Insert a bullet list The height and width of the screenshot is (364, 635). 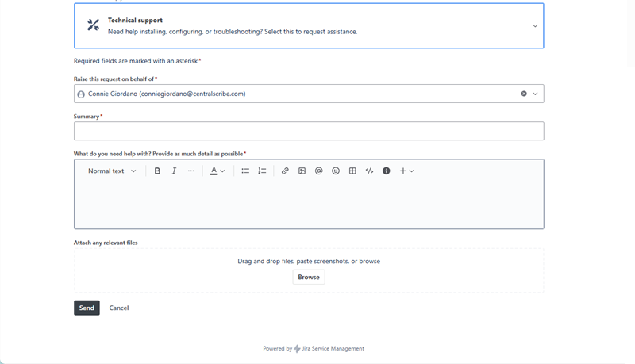point(245,171)
